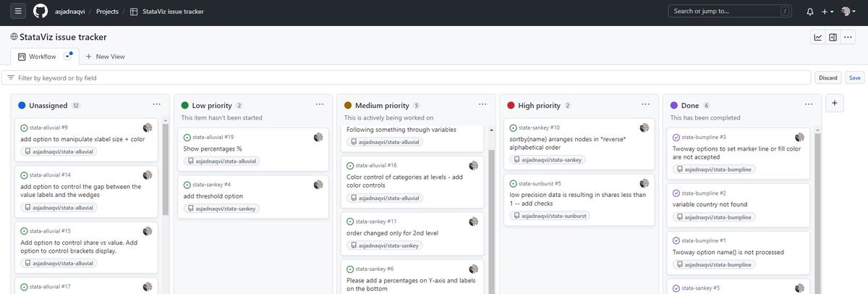Click 'This has been completed' description
Screen dimensions: 868x294
click(704, 117)
